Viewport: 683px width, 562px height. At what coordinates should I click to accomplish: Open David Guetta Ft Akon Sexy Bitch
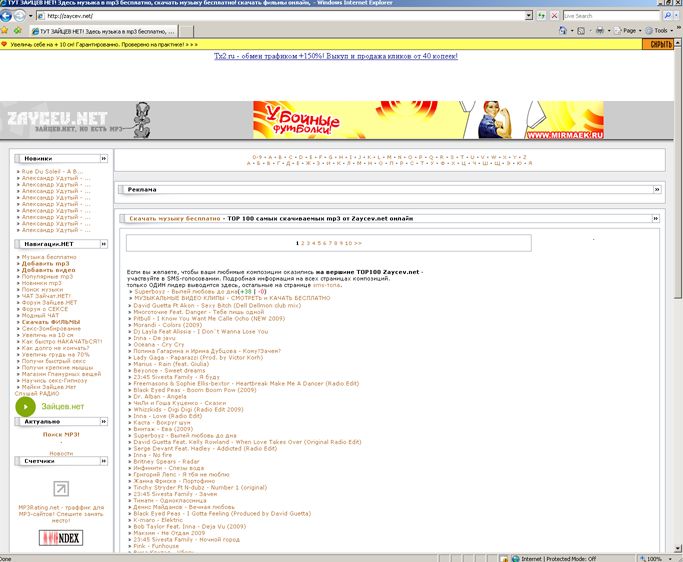click(217, 305)
